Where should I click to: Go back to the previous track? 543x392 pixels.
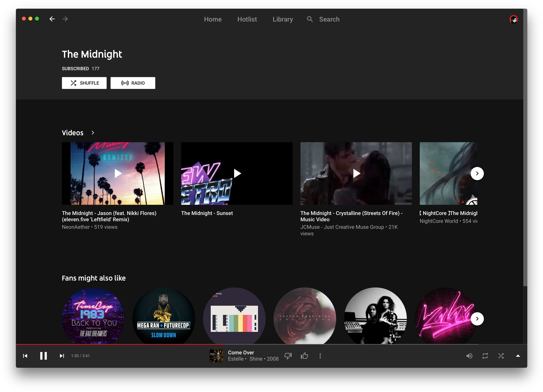coord(25,356)
